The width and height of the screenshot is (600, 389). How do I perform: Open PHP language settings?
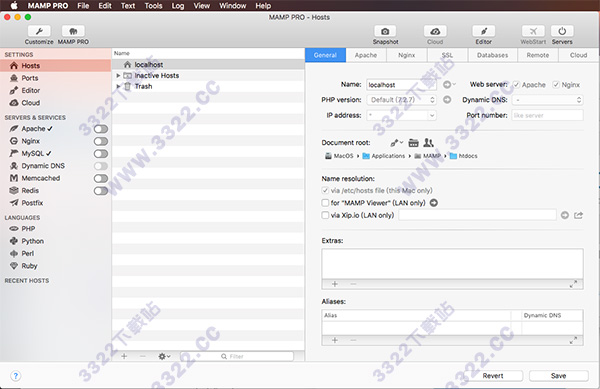coord(28,229)
